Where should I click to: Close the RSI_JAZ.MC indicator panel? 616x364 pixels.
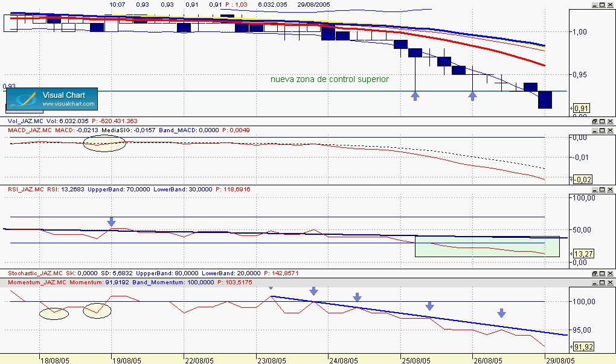[x=611, y=189]
